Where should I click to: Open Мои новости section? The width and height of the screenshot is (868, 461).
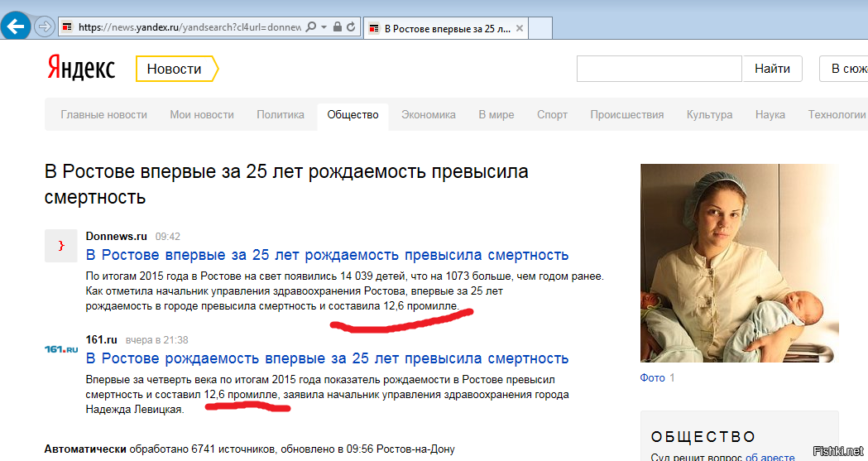202,114
